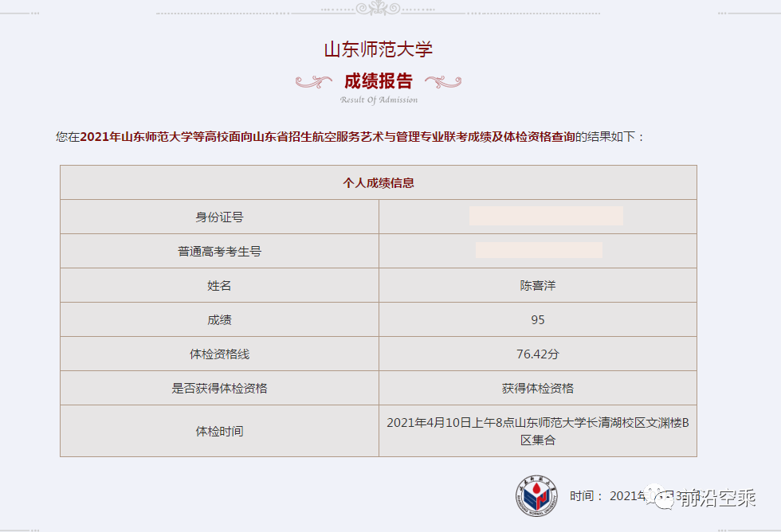Click the 山东师范大学 title heading
The image size is (781, 532).
[x=378, y=49]
